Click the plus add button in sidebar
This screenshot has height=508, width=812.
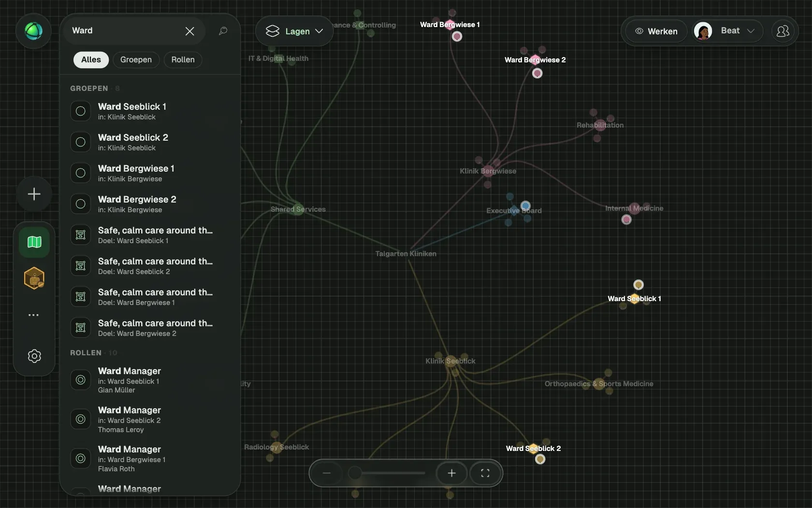[x=34, y=194]
